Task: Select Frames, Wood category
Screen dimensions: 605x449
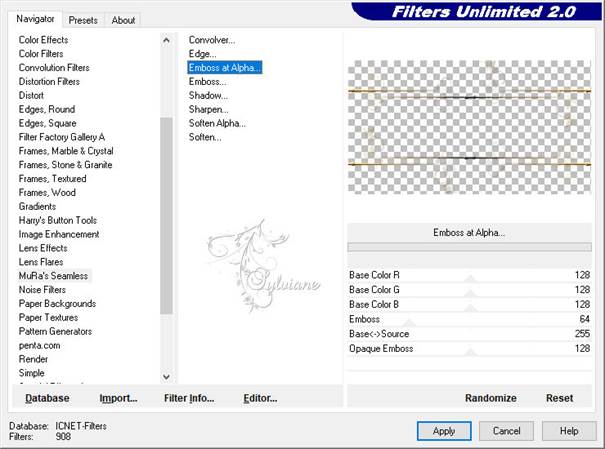Action: click(x=47, y=192)
